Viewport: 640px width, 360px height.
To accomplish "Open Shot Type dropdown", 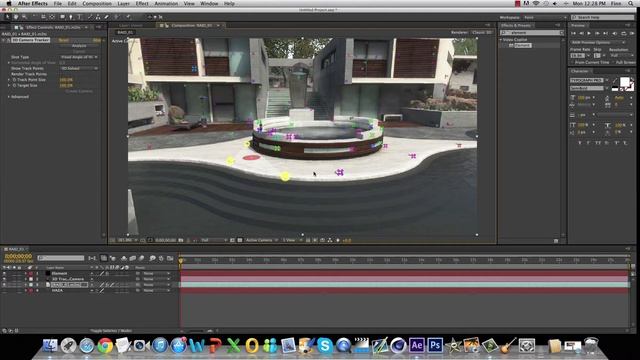I will coord(79,57).
